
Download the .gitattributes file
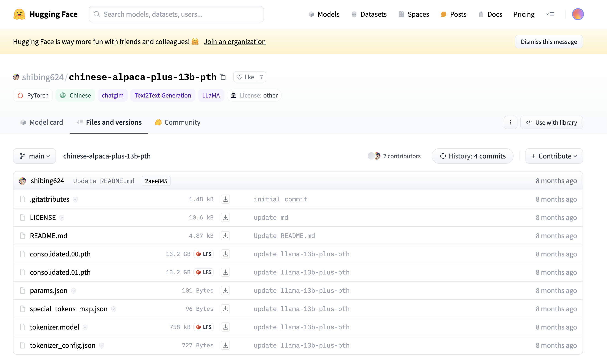[225, 199]
